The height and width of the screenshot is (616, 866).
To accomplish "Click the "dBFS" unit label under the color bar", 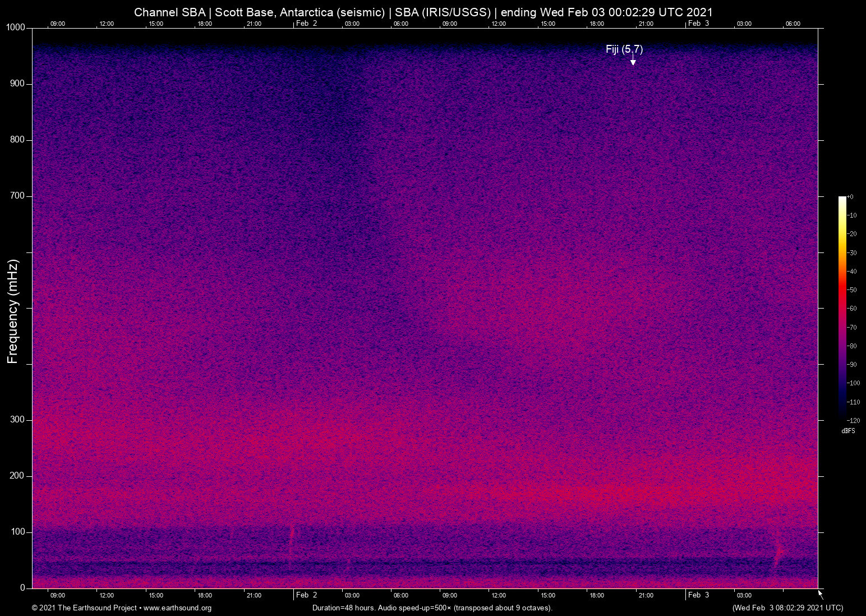I will (848, 431).
